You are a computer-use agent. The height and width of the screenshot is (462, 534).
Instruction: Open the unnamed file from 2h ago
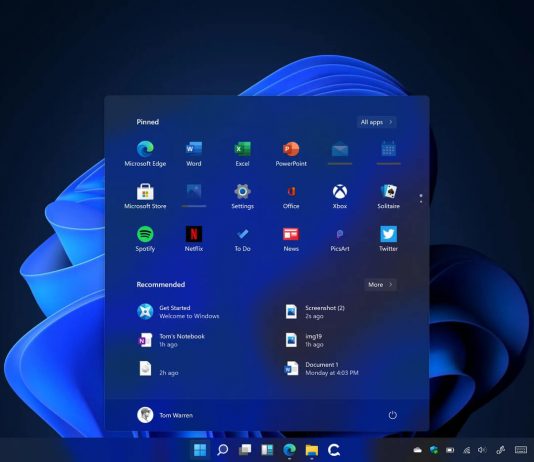pos(158,369)
